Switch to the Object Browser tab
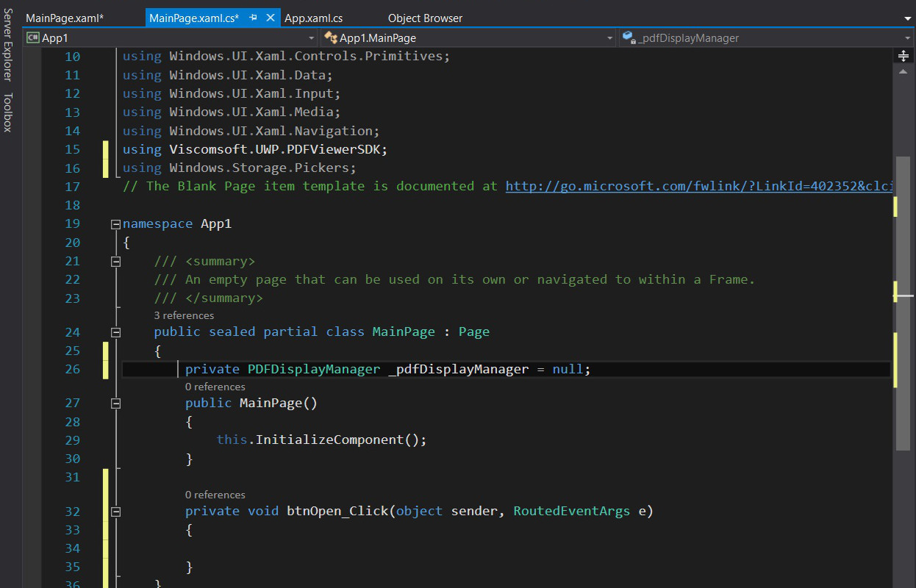 click(425, 18)
